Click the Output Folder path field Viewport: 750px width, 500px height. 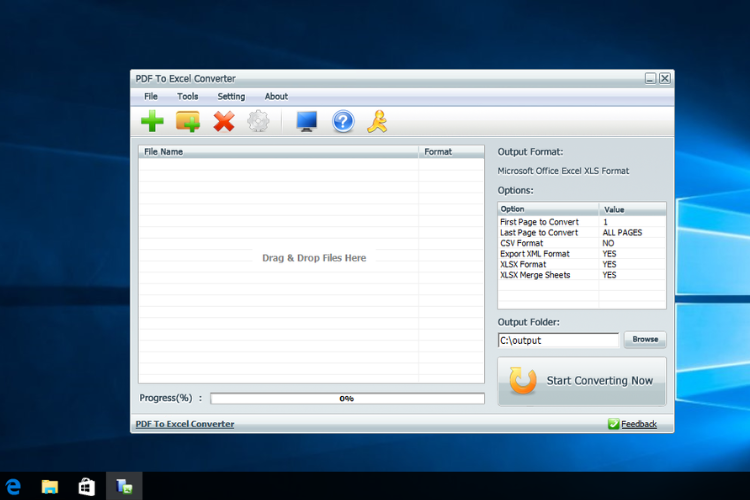pyautogui.click(x=558, y=340)
